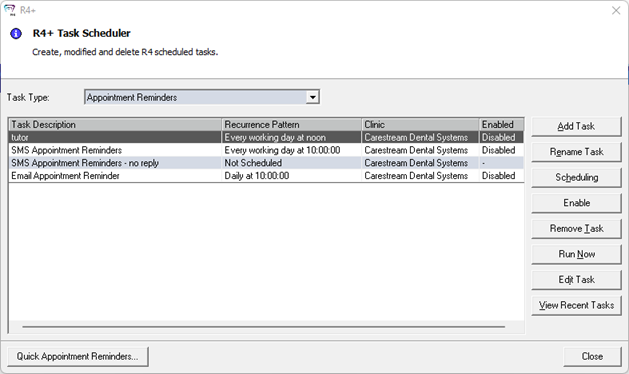The width and height of the screenshot is (629, 374).
Task: Click the blue information icon
Action: [x=16, y=34]
